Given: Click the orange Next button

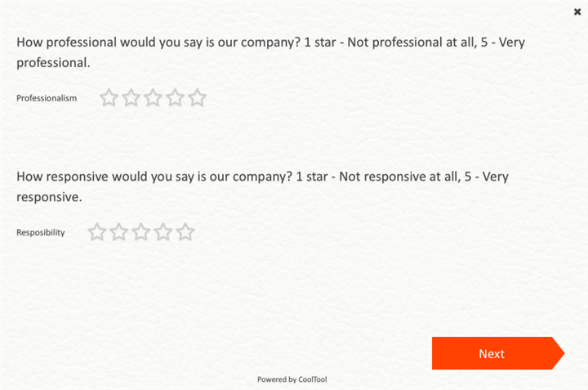Looking at the screenshot, I should [492, 353].
